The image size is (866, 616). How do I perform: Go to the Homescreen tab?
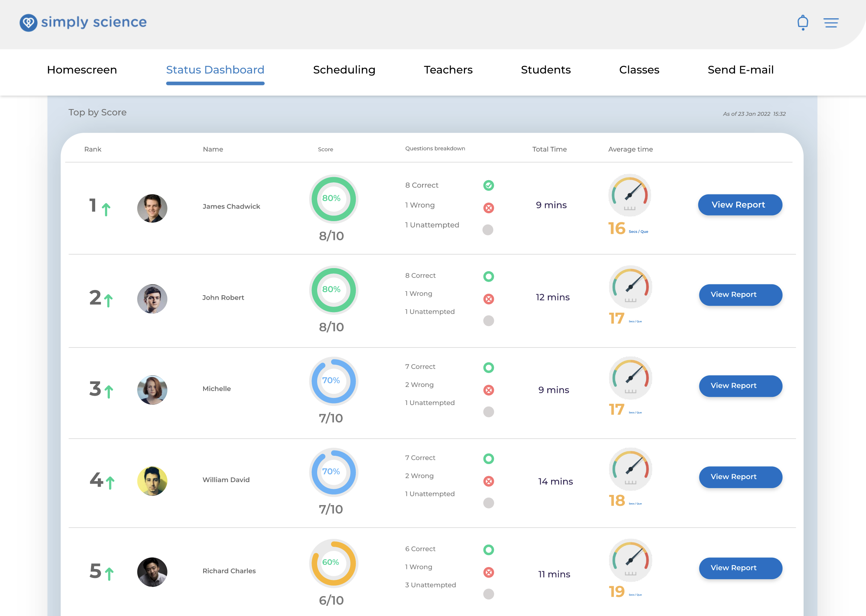(x=82, y=70)
